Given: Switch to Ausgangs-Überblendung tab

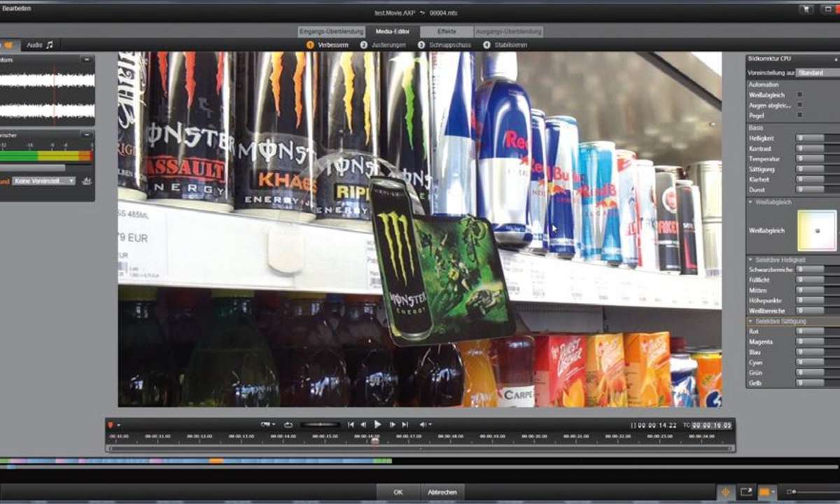Looking at the screenshot, I should click(509, 31).
